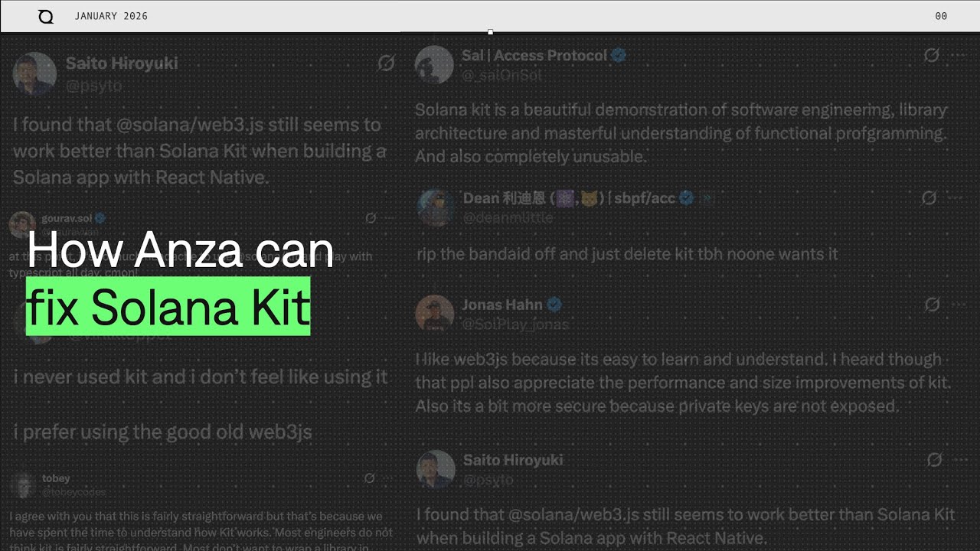
Task: Click tobey's 'I agree with you' tweet text
Action: (201, 532)
